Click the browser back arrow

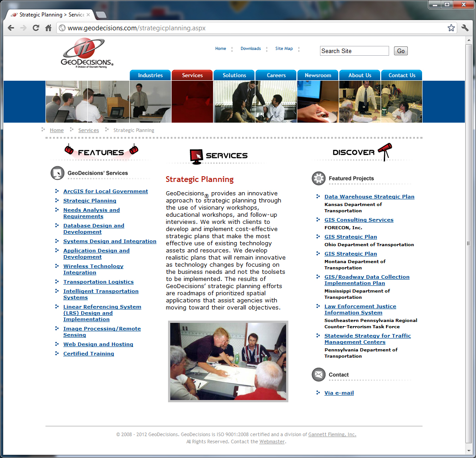click(x=11, y=28)
